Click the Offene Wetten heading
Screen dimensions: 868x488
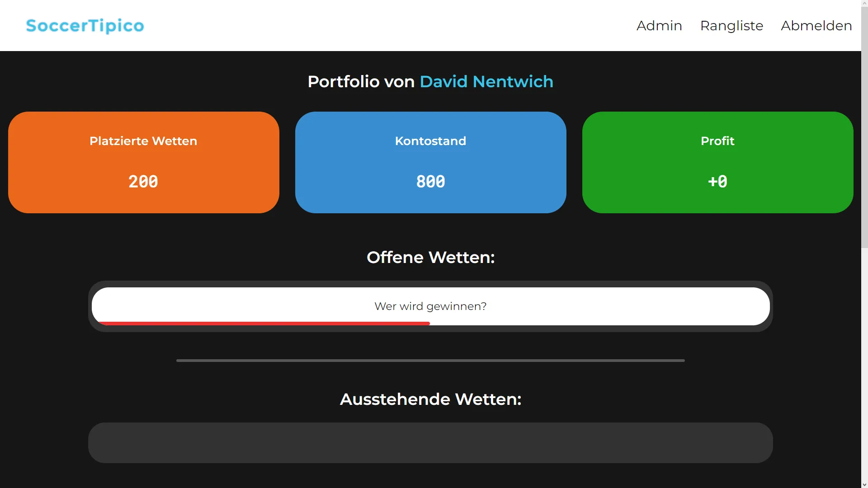click(430, 258)
